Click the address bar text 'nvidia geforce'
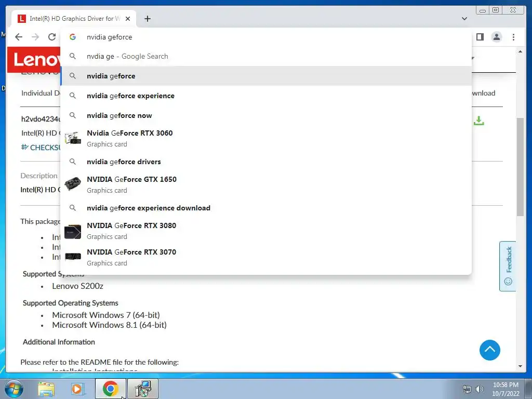 point(109,37)
